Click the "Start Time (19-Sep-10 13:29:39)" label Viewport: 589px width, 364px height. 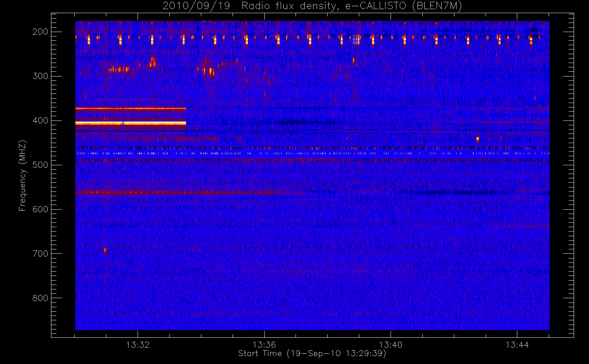coord(312,353)
